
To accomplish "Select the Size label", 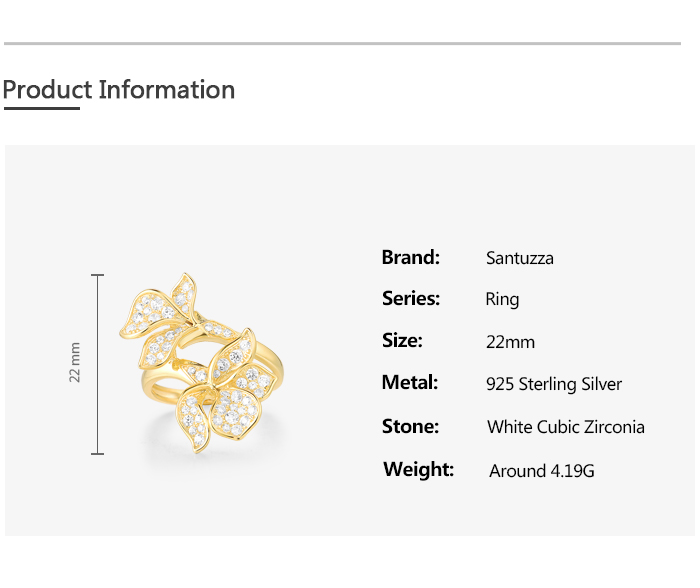I will [x=402, y=341].
